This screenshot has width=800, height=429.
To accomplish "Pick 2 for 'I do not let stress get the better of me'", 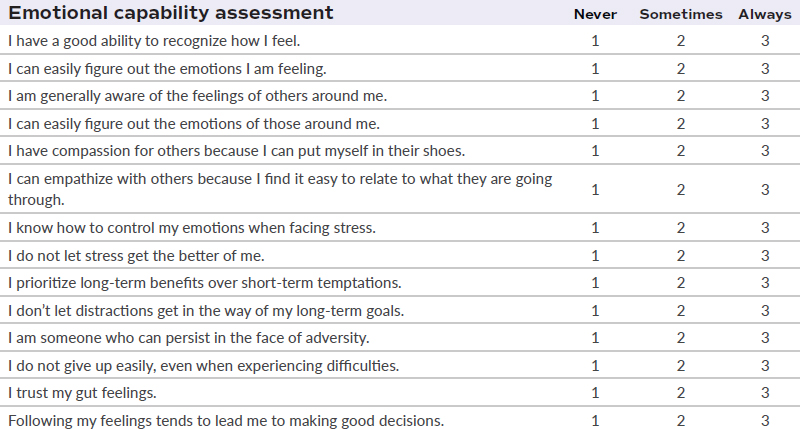I will click(681, 256).
